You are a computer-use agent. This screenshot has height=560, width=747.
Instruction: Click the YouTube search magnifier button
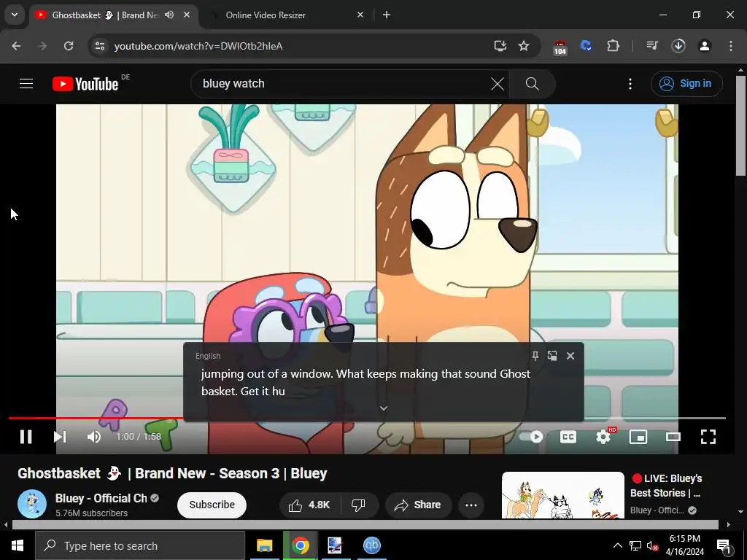[532, 84]
